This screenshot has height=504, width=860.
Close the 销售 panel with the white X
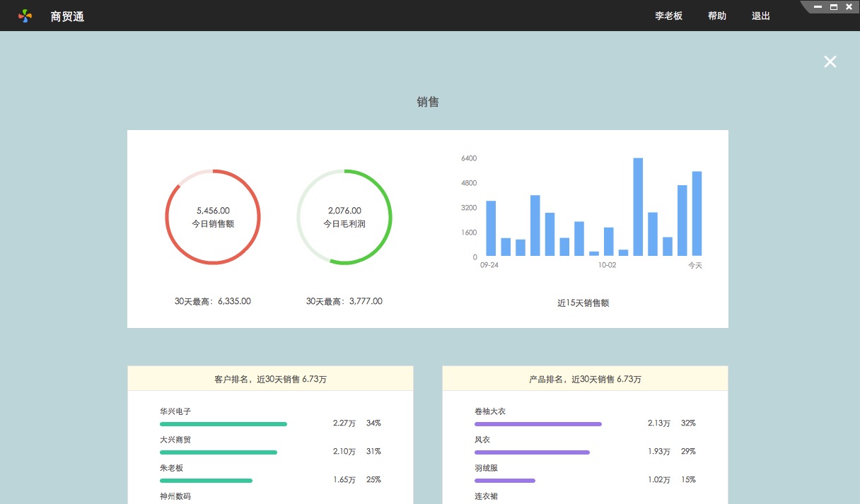(830, 62)
